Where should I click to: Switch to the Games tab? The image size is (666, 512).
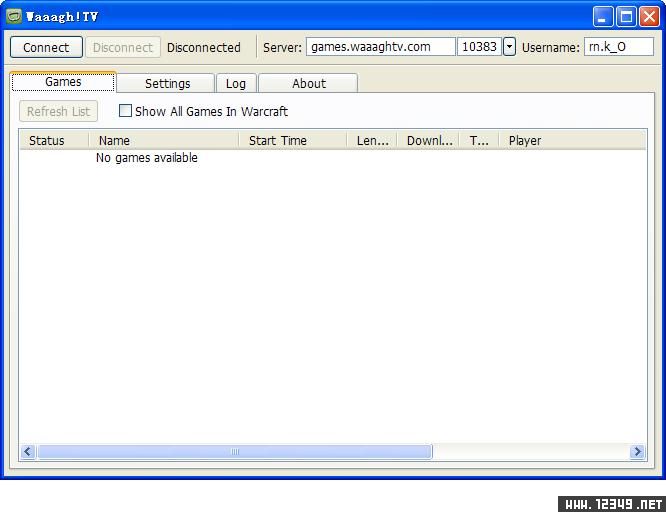[x=63, y=82]
